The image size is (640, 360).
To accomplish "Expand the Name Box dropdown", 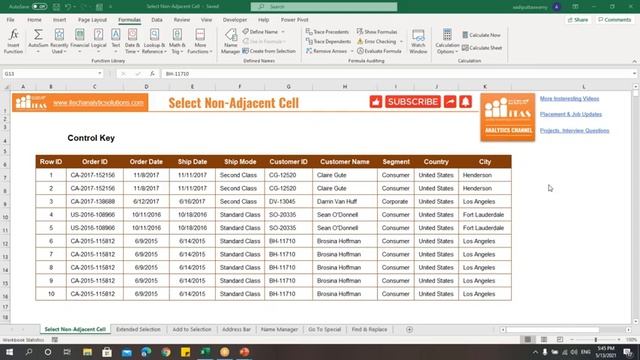I will [x=100, y=73].
